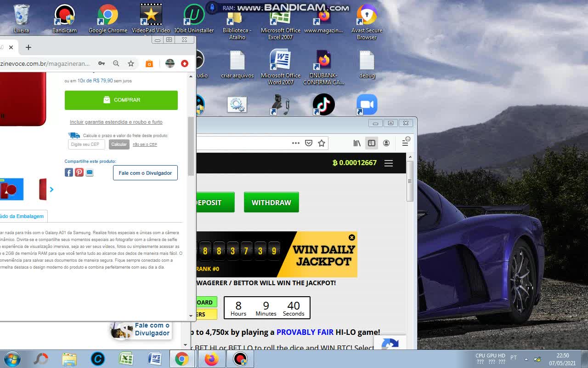Click the Firefox page vertical scrollbar thumb
588x368 pixels.
(x=410, y=181)
